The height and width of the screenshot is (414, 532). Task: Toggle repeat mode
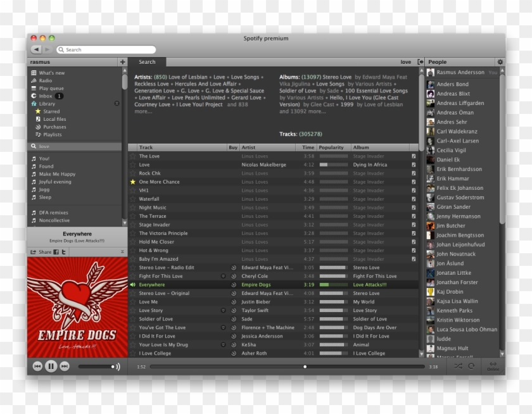click(x=471, y=366)
